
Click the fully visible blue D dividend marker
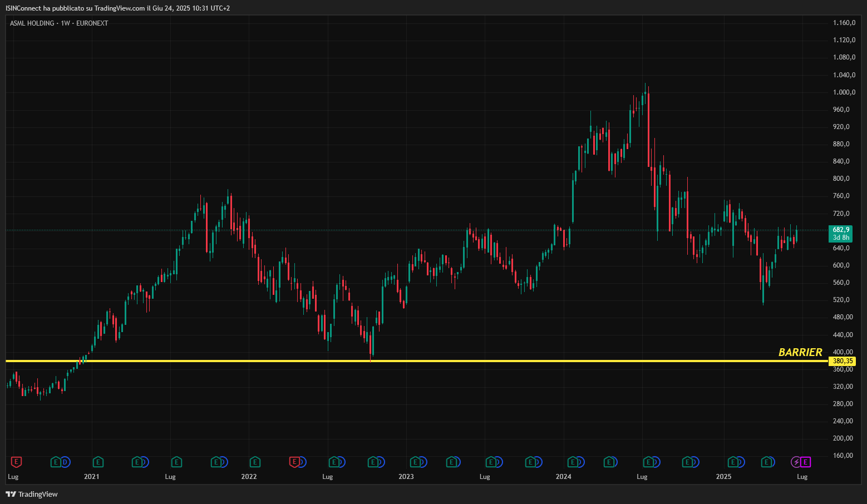click(x=65, y=462)
